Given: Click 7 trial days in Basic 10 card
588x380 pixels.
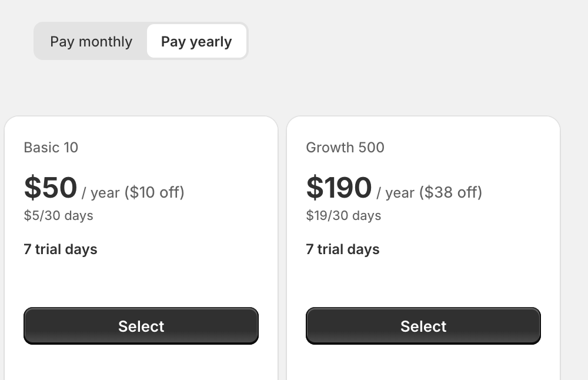Looking at the screenshot, I should (61, 249).
